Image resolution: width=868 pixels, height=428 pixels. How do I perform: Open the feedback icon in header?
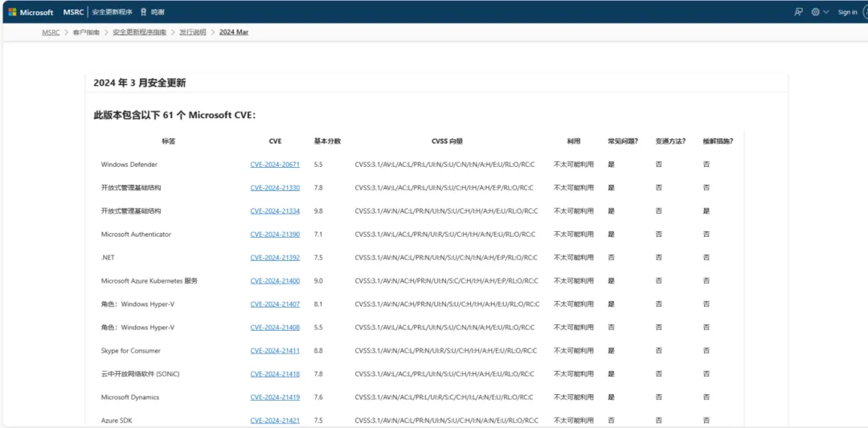pos(798,12)
